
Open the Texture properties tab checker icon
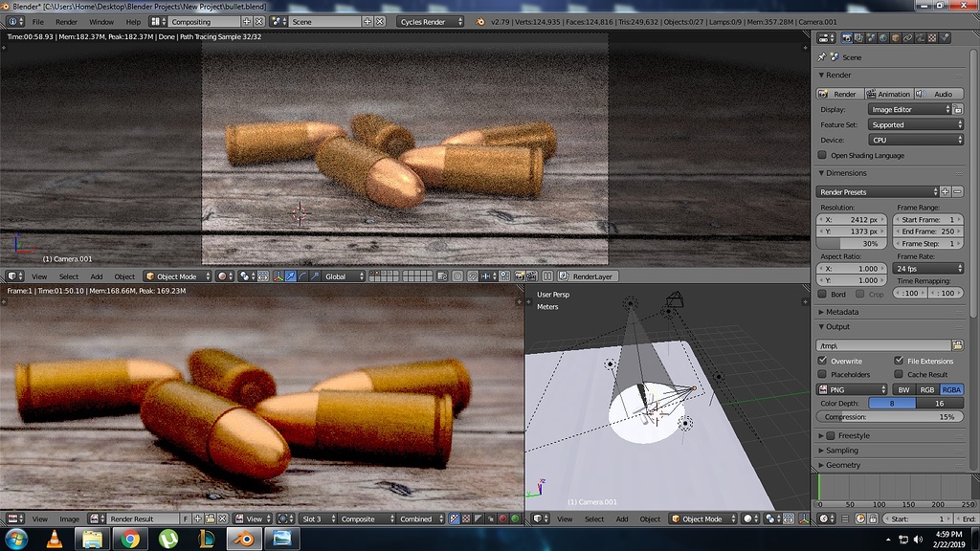pos(932,38)
